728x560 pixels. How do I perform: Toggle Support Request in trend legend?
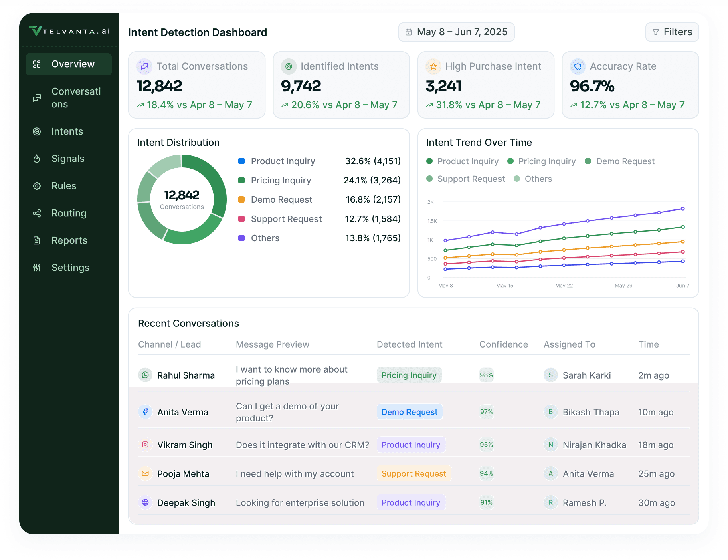465,179
